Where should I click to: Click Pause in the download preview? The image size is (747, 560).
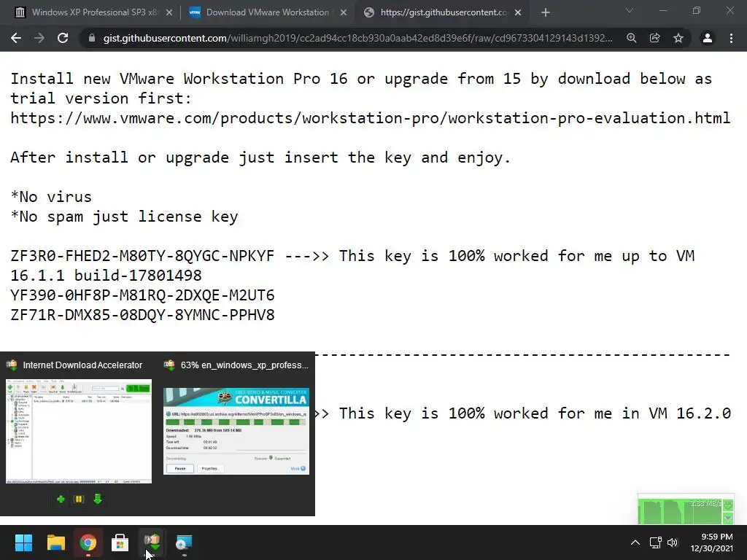[x=180, y=469]
